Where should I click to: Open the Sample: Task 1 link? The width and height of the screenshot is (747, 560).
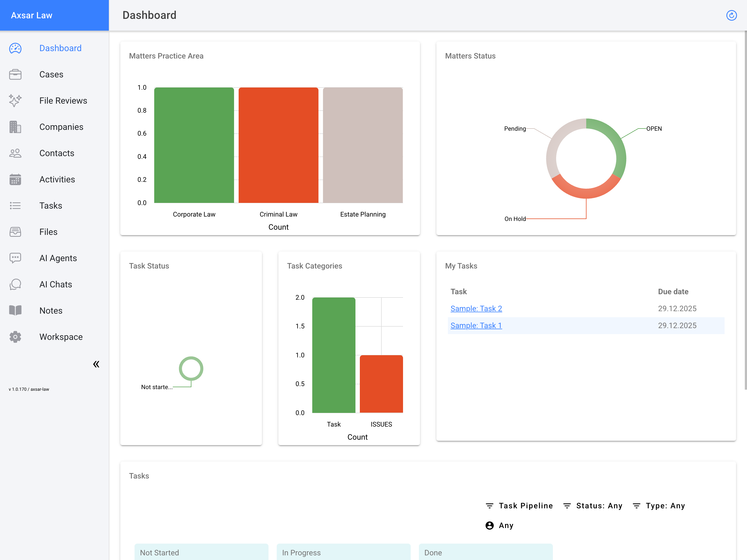tap(476, 325)
